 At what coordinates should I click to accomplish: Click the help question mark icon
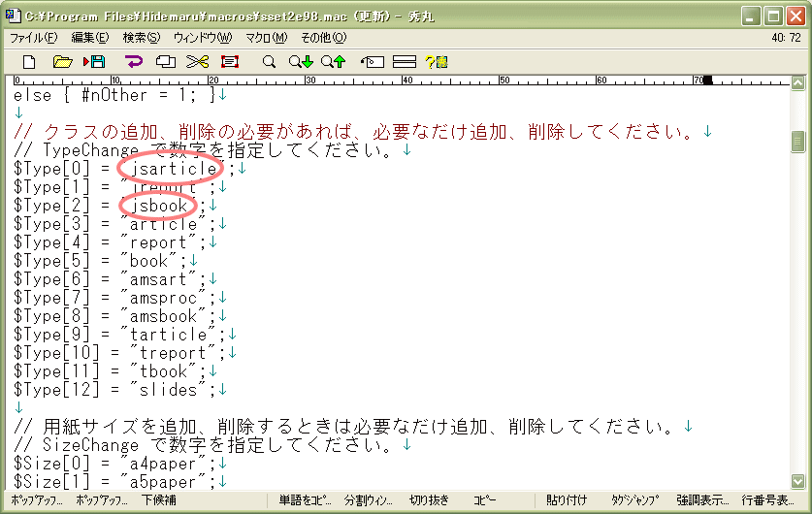pos(436,62)
